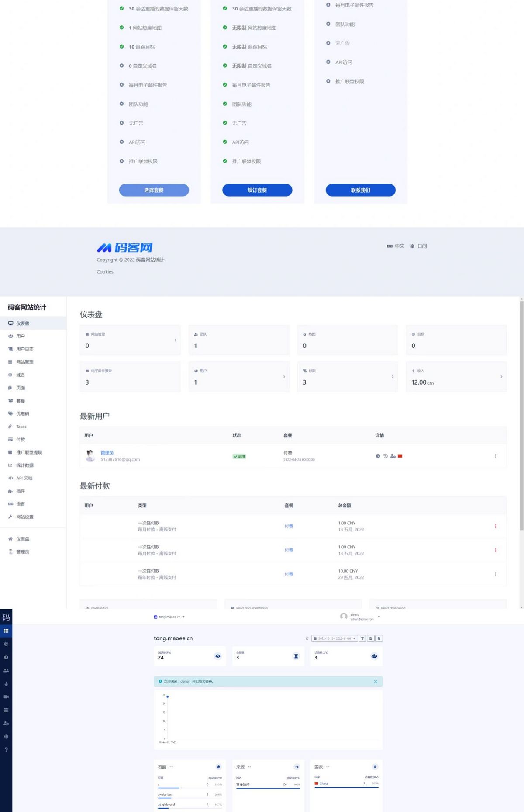Click the hourglass icon in the sessions card
The height and width of the screenshot is (812, 524).
296,656
